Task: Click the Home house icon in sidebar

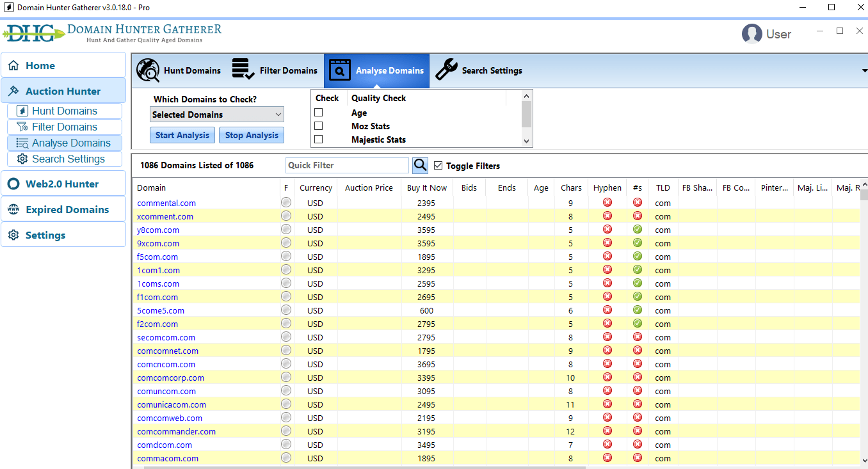Action: click(x=13, y=65)
